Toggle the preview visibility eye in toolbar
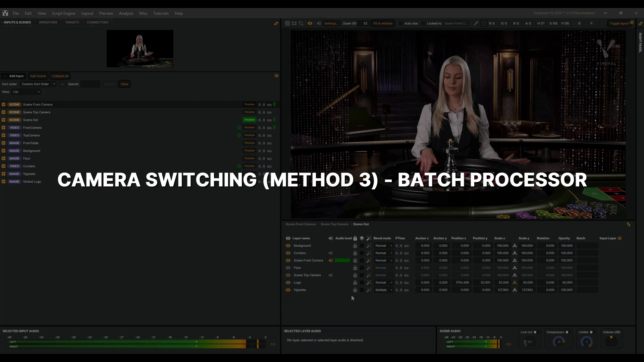This screenshot has height=362, width=644. [x=310, y=23]
